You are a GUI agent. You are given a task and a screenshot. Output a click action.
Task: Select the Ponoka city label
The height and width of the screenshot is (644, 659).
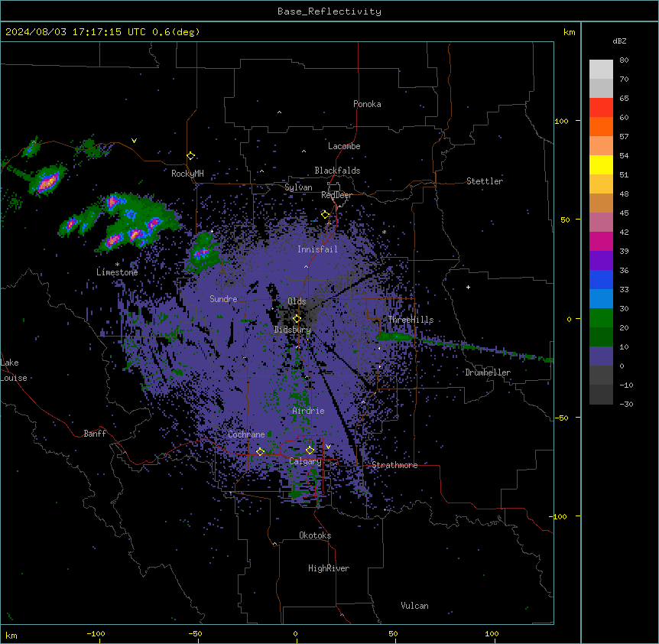(367, 104)
